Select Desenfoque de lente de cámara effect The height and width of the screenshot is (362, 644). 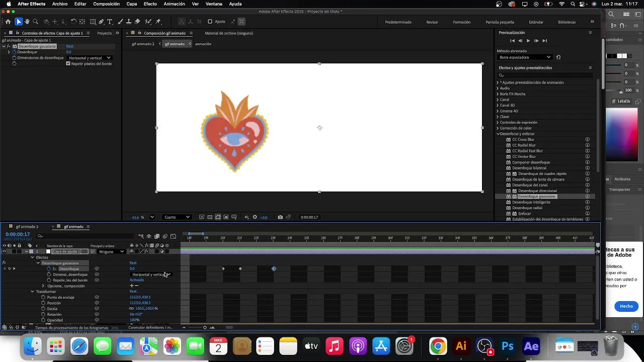click(538, 179)
